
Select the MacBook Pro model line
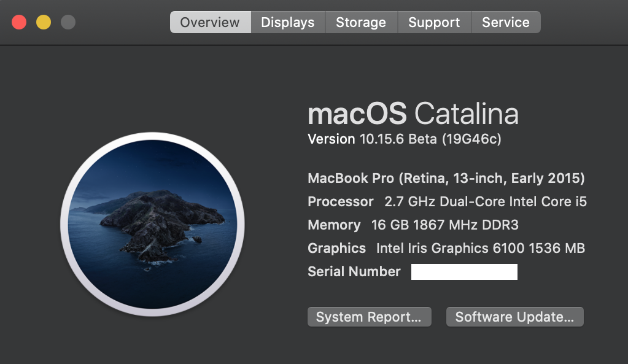coord(446,179)
